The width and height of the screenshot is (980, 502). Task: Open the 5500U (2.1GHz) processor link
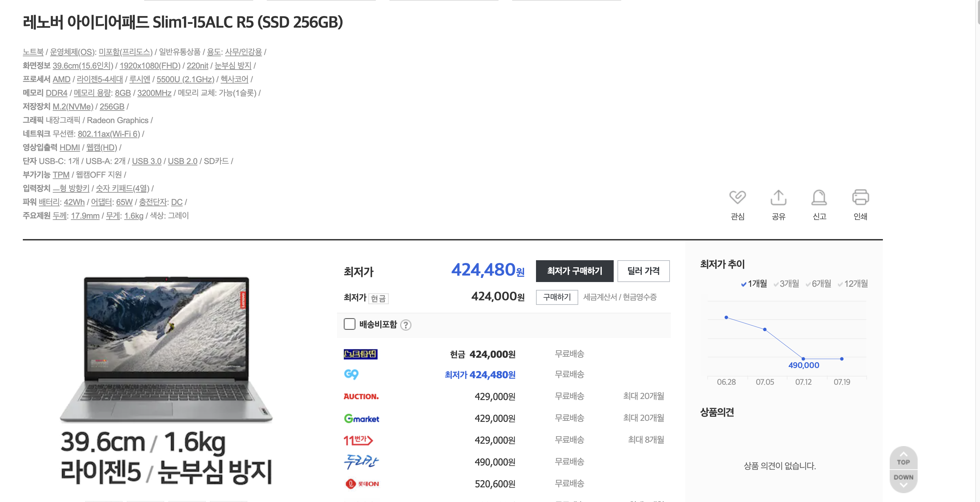[x=185, y=79]
